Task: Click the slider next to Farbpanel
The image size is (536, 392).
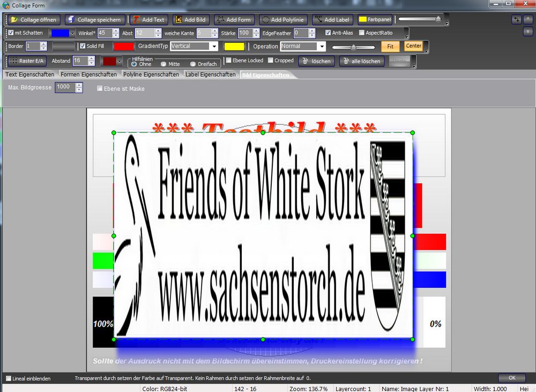Action: 420,19
